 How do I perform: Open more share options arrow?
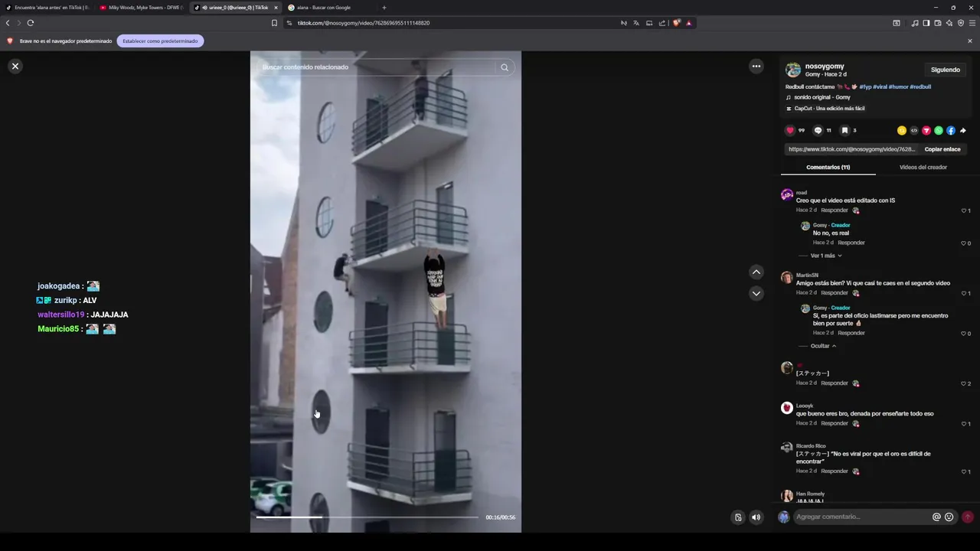(x=963, y=131)
